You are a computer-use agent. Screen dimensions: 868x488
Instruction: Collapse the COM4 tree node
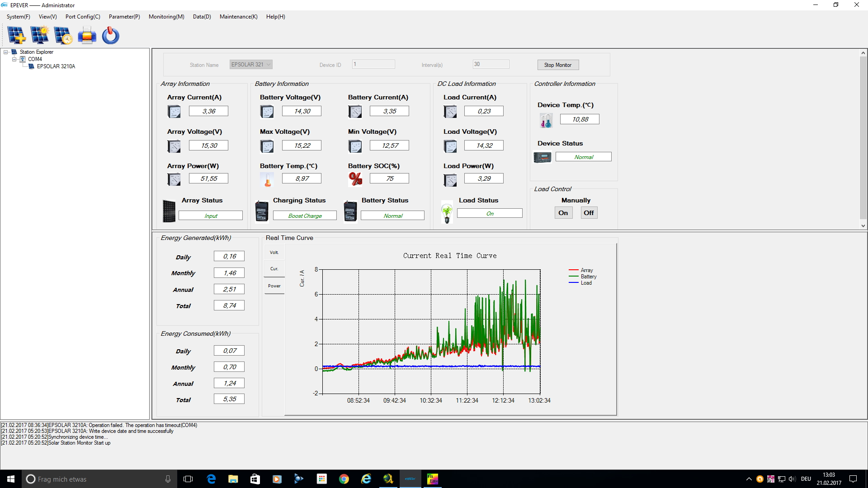[x=14, y=59]
